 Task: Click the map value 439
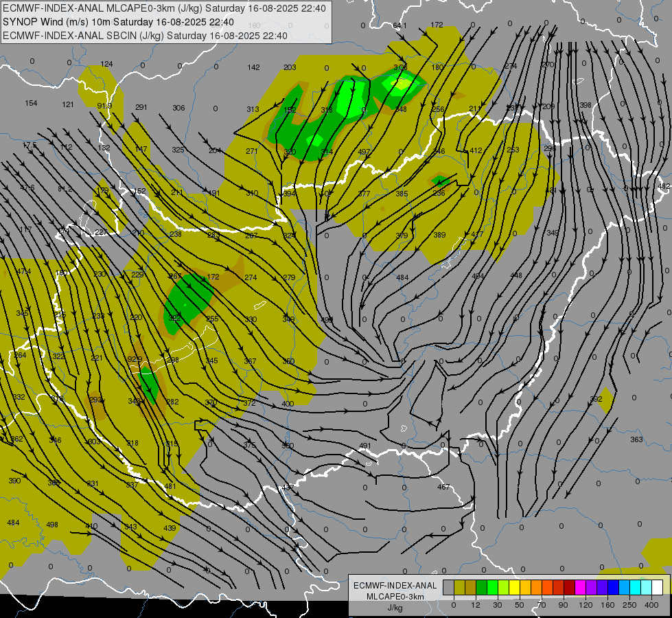(x=170, y=528)
